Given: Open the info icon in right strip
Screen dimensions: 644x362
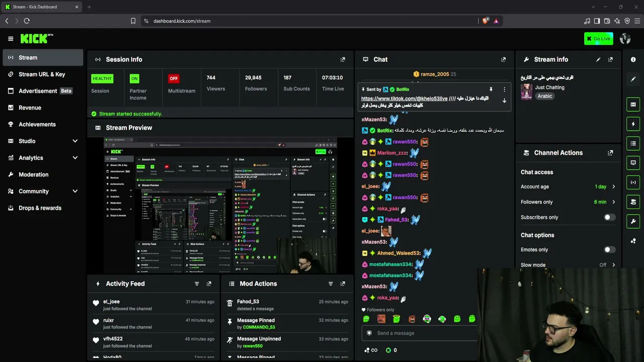Looking at the screenshot, I should 633,59.
